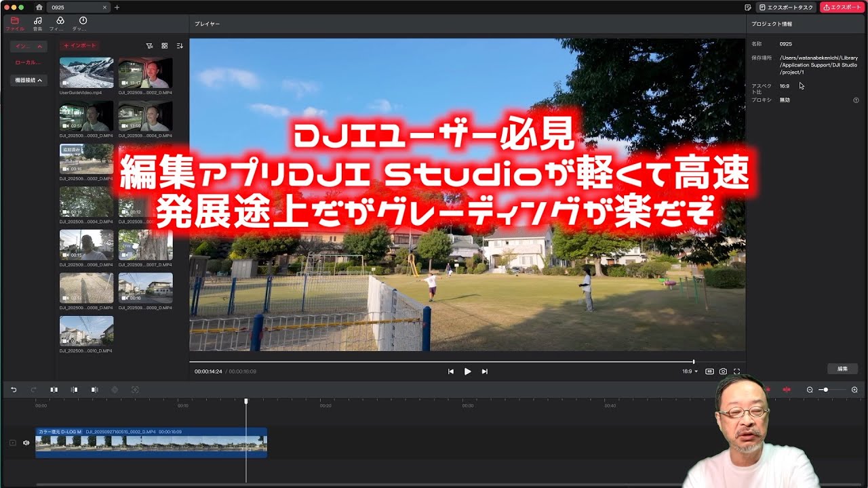This screenshot has width=868, height=488.
Task: Trim clip end to playhead
Action: (x=95, y=390)
